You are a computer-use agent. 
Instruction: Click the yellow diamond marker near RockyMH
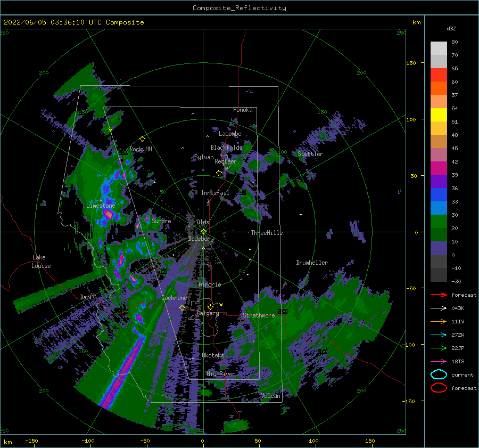pos(142,139)
